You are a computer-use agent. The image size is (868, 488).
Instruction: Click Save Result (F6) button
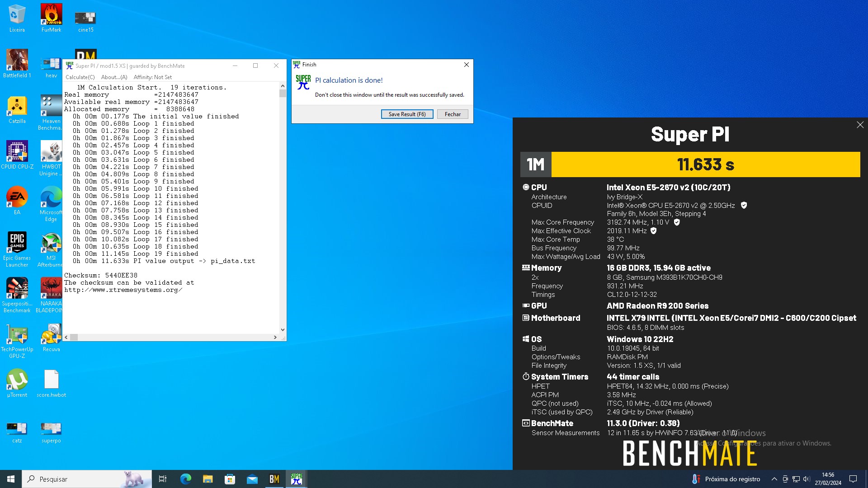coord(407,114)
